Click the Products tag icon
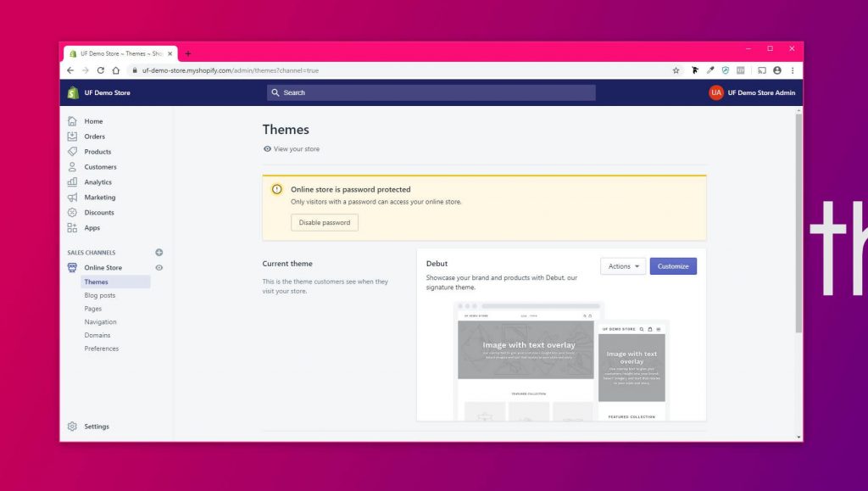868x491 pixels. pyautogui.click(x=72, y=152)
